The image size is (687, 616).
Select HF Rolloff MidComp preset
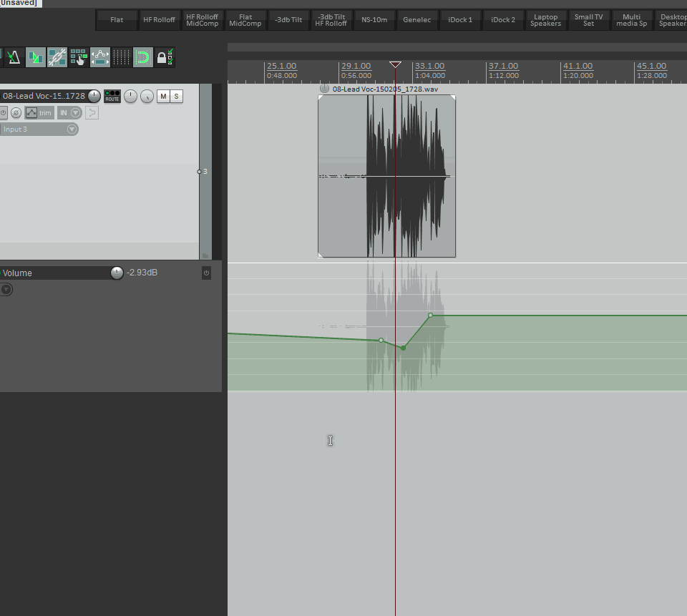[202, 20]
